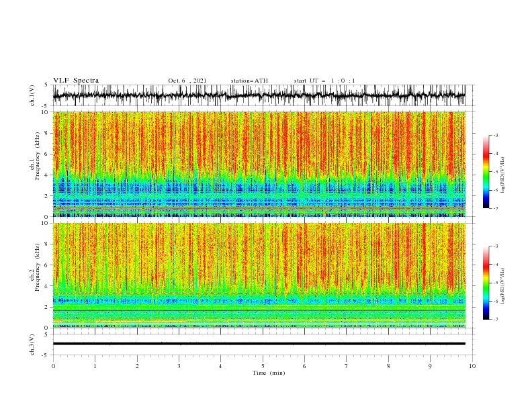532x411 pixels.
Task: Click the "-5" tick on lower color bar
Action: pos(495,283)
